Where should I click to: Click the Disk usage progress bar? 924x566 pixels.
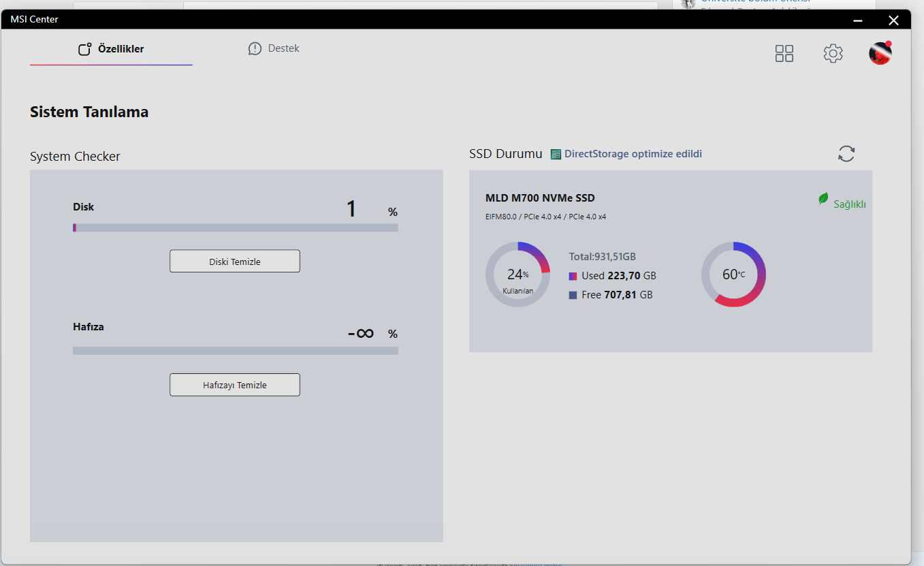236,227
